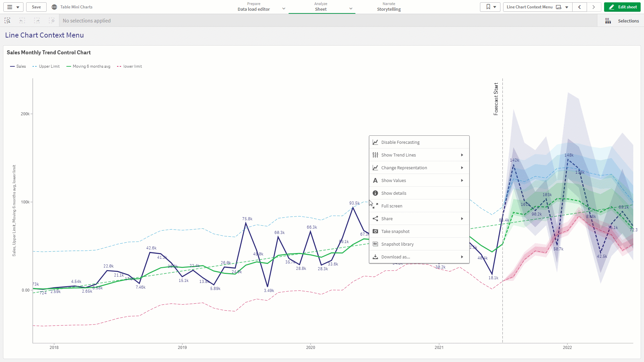Clear all selections with the clear icon
The height and width of the screenshot is (362, 644).
tap(52, 20)
